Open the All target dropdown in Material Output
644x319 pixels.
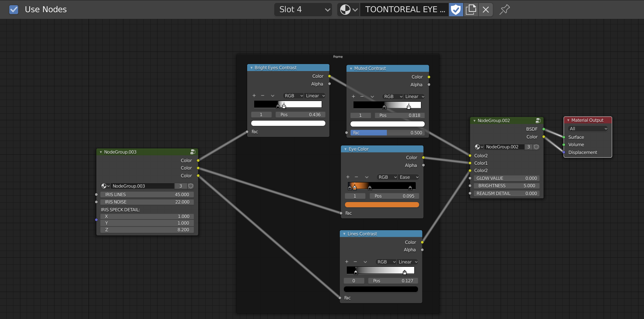tap(588, 129)
